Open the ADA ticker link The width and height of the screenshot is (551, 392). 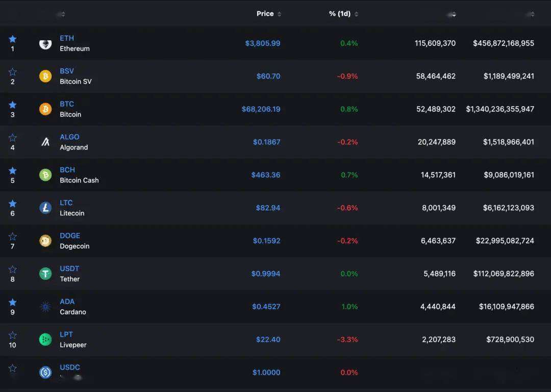[67, 302]
